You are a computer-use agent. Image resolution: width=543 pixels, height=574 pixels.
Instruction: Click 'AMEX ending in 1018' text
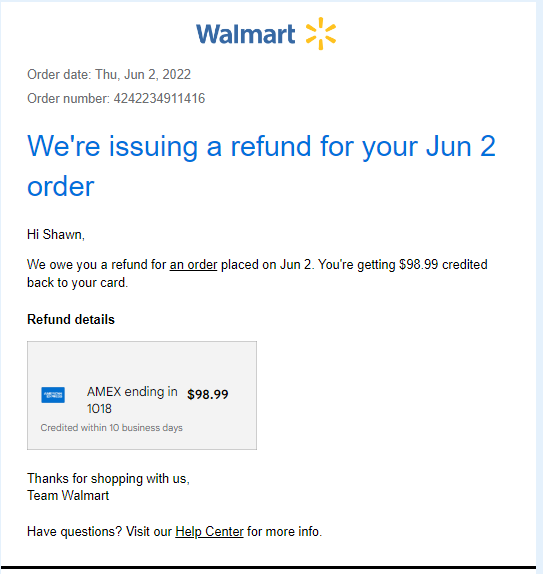(132, 400)
